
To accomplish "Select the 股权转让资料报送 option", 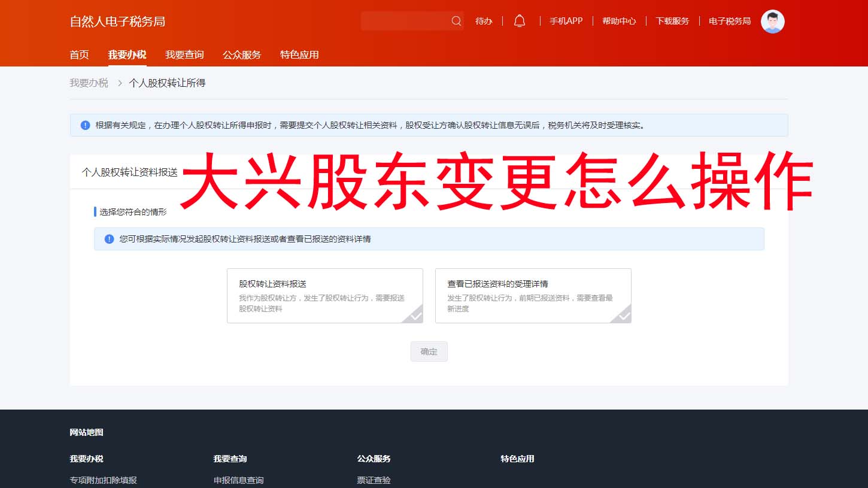I will (x=325, y=295).
